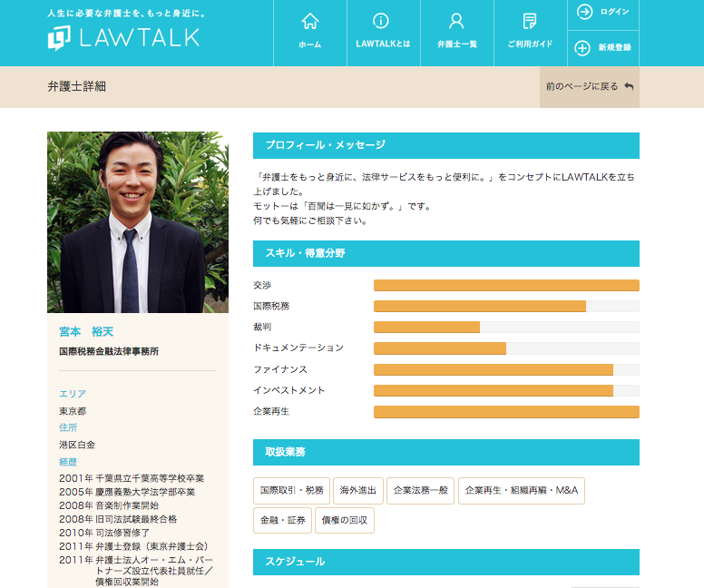This screenshot has width=704, height=588.
Task: Click the 住所 label
Action: coord(68,427)
